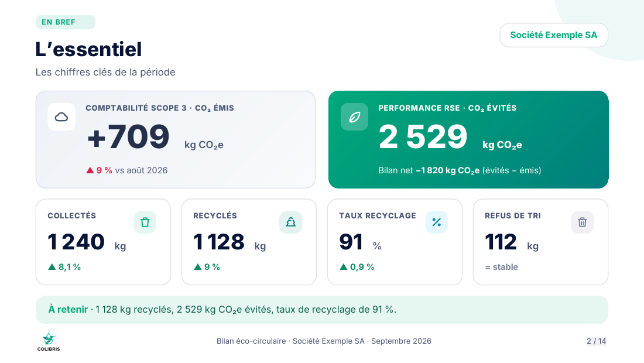The width and height of the screenshot is (644, 363).
Task: Click the RECYCLÉS label
Action: click(215, 215)
